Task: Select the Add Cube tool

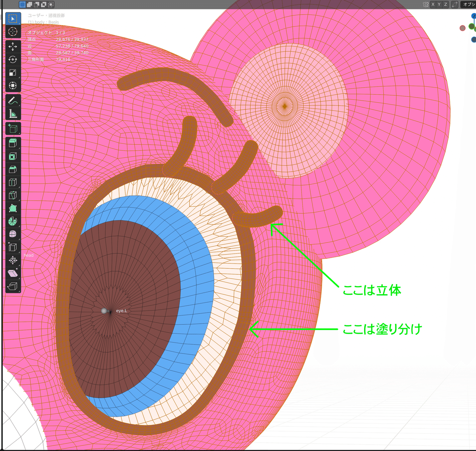Action: click(13, 129)
